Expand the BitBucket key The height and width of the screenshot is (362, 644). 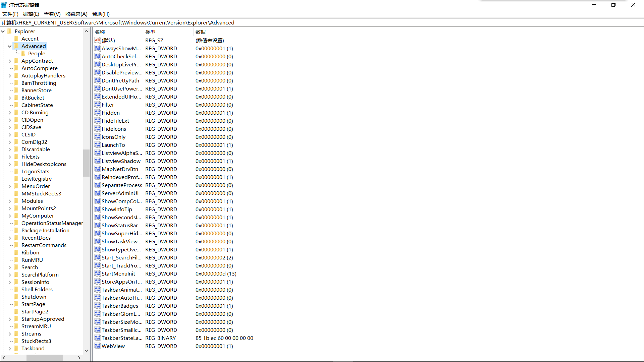tap(9, 98)
